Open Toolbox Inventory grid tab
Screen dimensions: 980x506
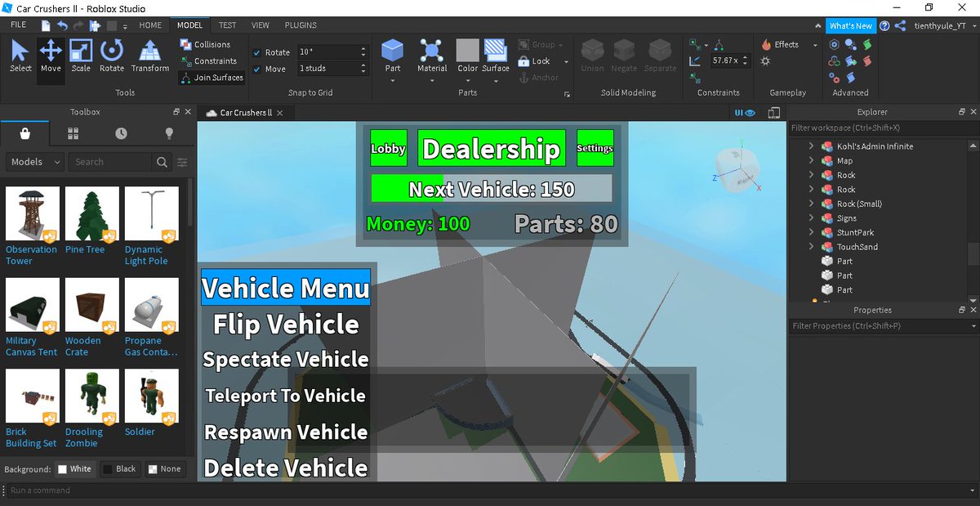[73, 133]
